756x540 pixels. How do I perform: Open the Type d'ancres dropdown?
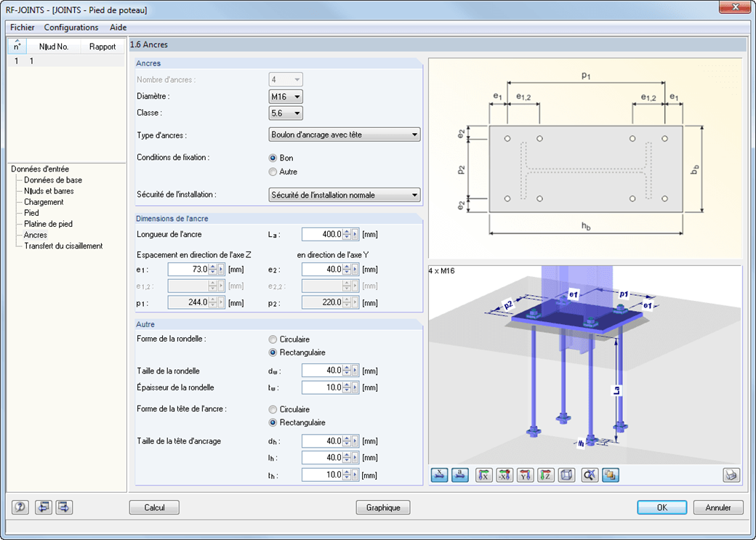coord(345,135)
